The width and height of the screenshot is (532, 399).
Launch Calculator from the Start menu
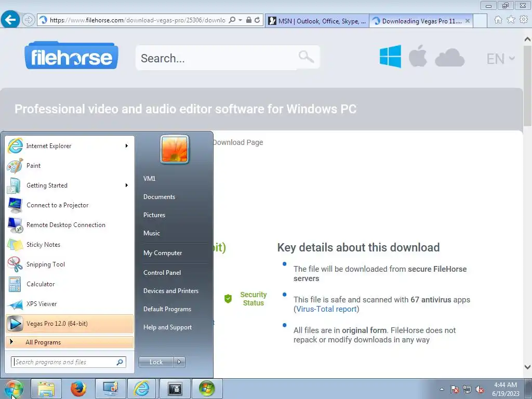(x=70, y=284)
